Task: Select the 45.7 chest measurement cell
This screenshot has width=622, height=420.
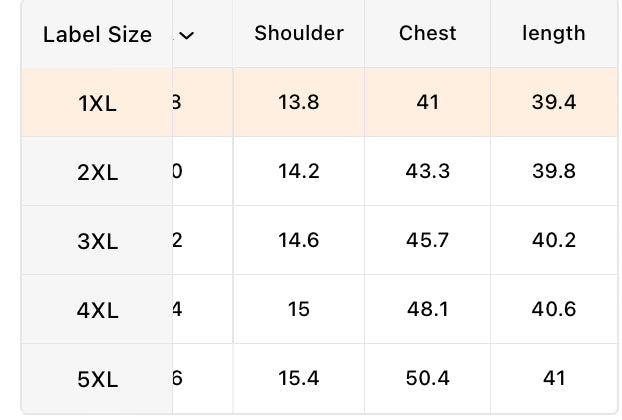Action: click(428, 240)
